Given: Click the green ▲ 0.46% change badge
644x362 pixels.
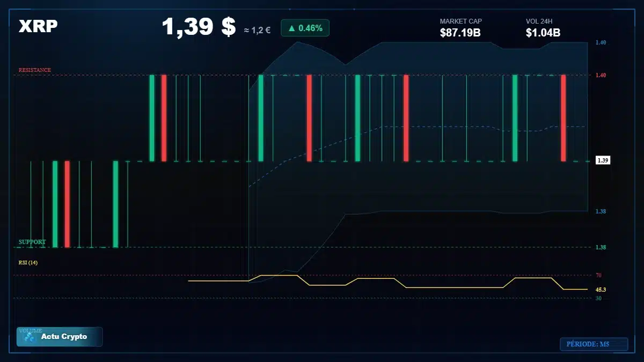Looking at the screenshot, I should point(305,28).
